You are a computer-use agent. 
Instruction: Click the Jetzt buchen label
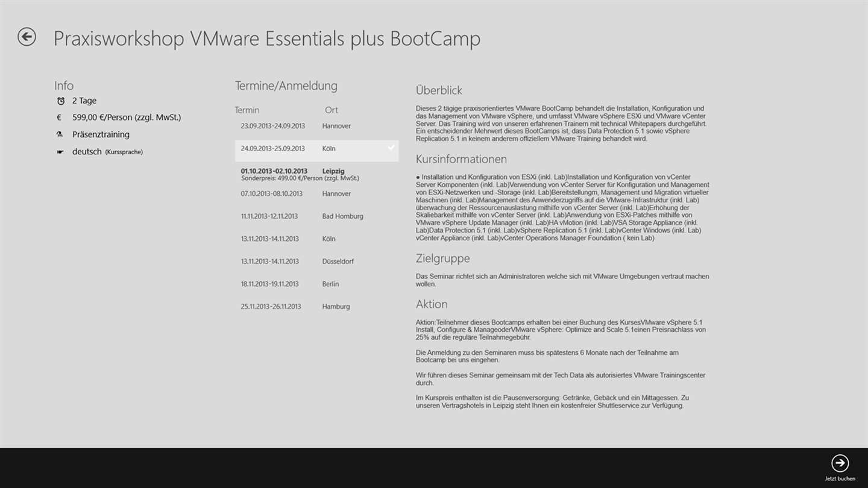840,479
